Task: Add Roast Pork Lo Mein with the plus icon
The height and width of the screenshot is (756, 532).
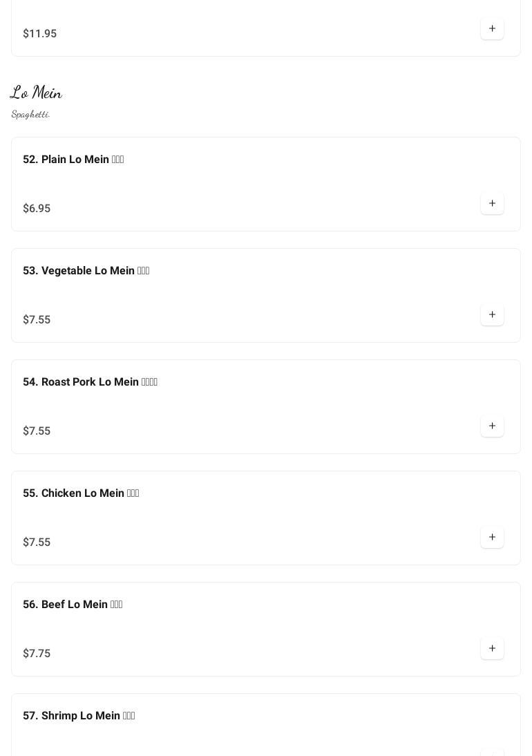Action: tap(492, 426)
